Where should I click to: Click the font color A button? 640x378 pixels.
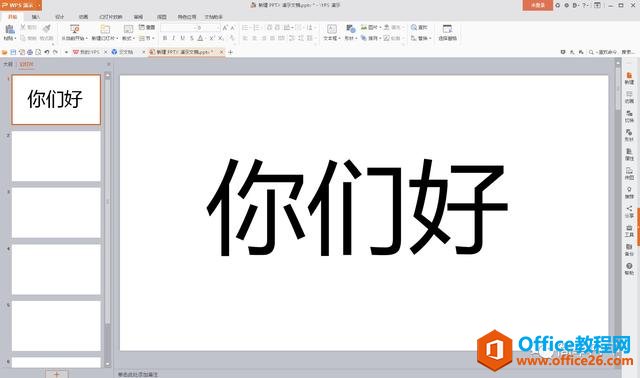tap(200, 38)
